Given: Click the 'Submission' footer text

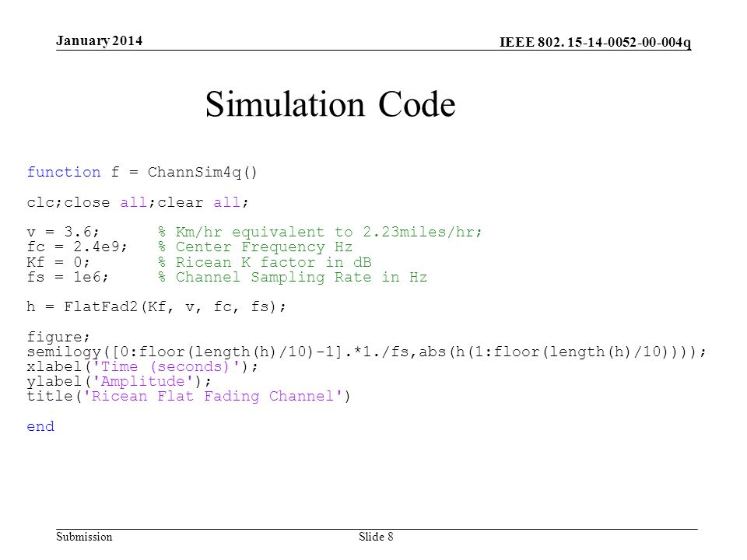Looking at the screenshot, I should (x=84, y=537).
